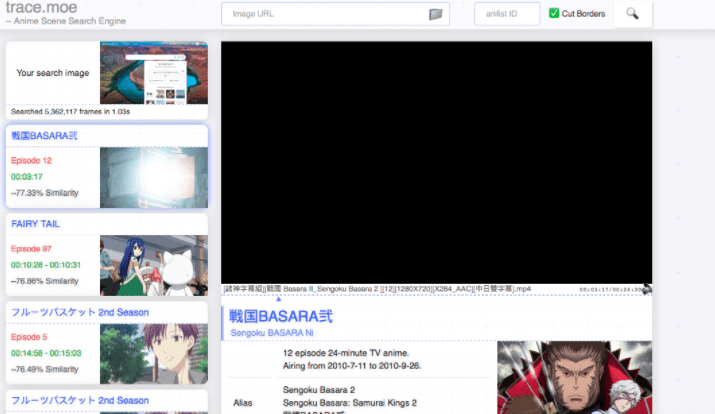The width and height of the screenshot is (715, 414).
Task: Select the FAIRY TAIL search result
Action: click(x=35, y=224)
